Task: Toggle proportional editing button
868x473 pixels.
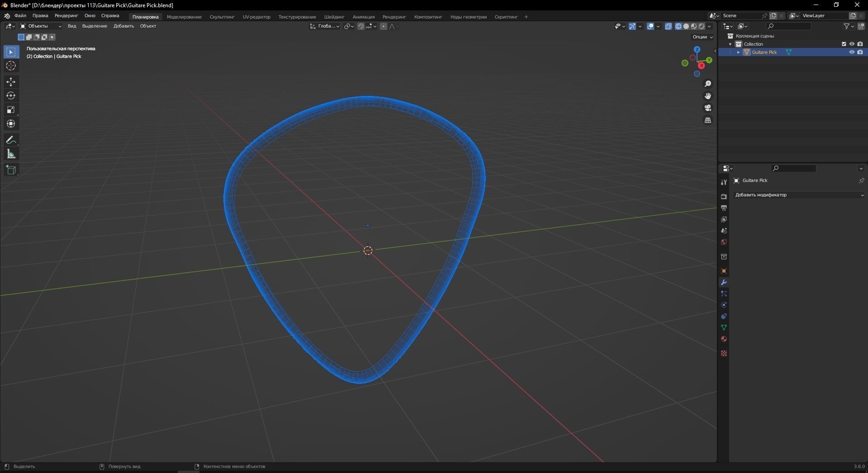Action: click(384, 26)
